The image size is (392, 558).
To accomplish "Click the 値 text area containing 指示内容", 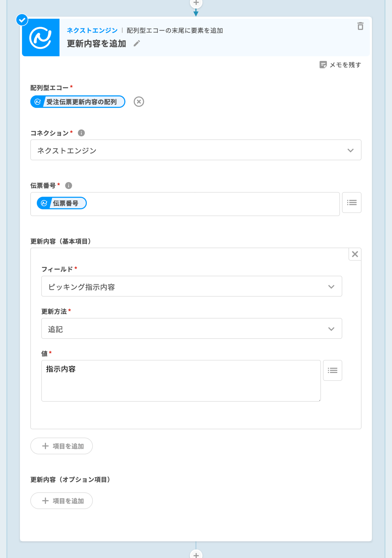I will click(x=181, y=381).
